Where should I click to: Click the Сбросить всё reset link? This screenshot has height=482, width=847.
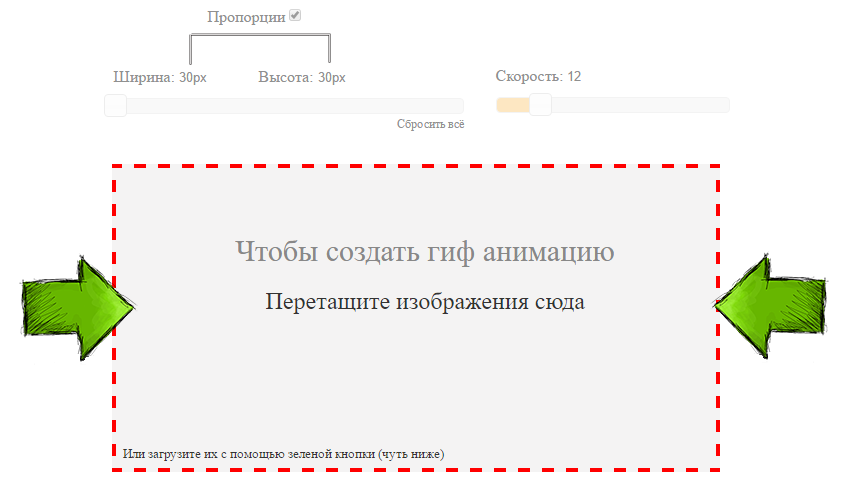pyautogui.click(x=431, y=124)
